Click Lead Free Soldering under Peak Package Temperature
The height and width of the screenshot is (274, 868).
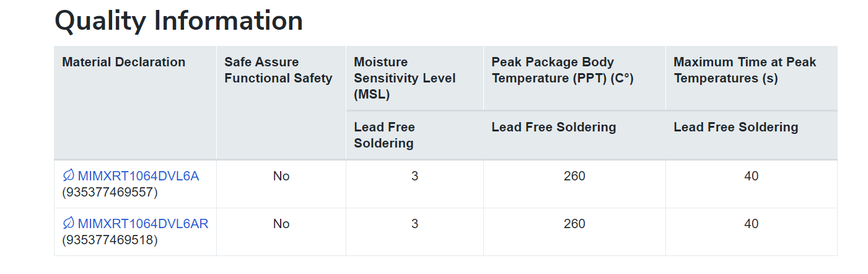point(554,127)
